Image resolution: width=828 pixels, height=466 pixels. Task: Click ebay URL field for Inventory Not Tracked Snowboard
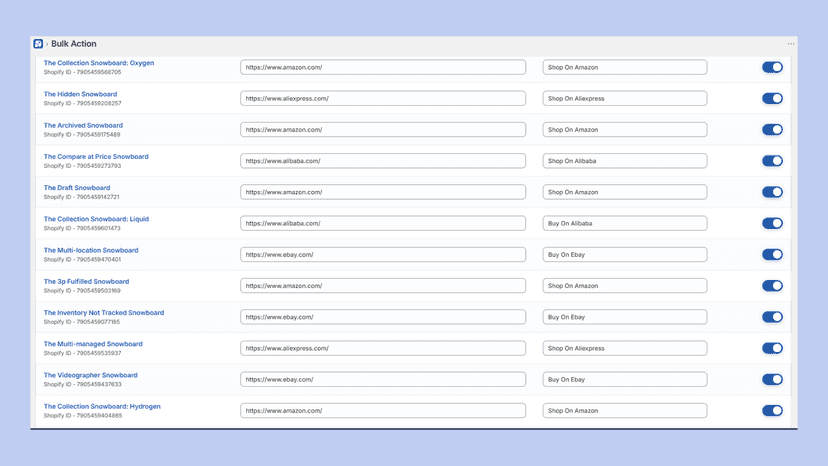tap(383, 316)
